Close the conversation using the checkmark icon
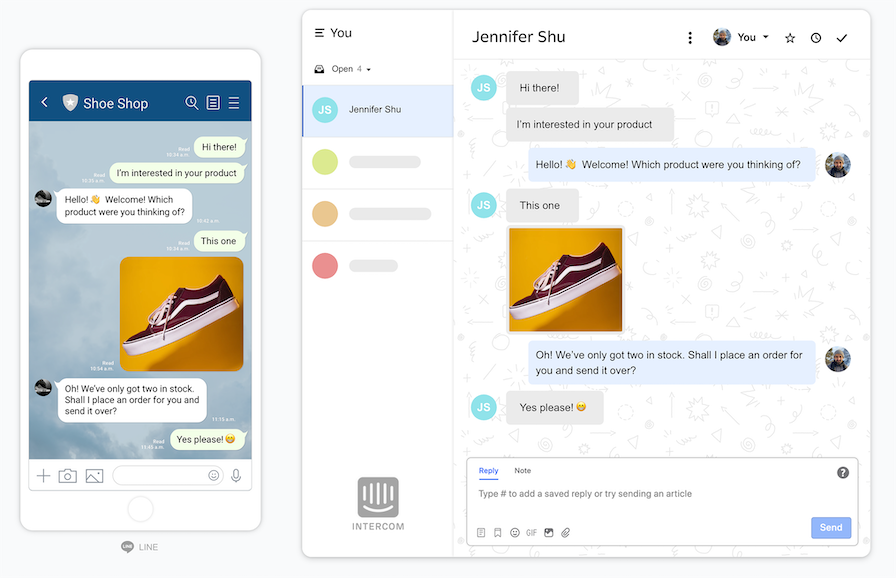 coord(842,37)
